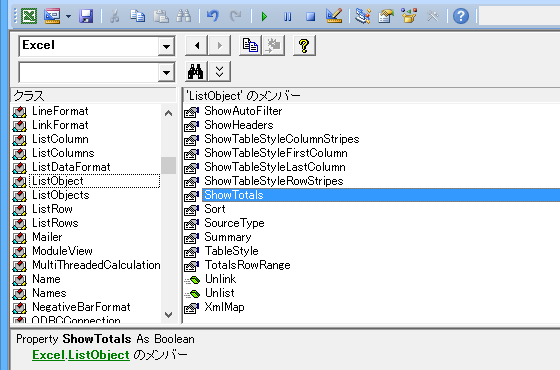The height and width of the screenshot is (370, 560).
Task: Select ListRows class
Action: [x=55, y=223]
